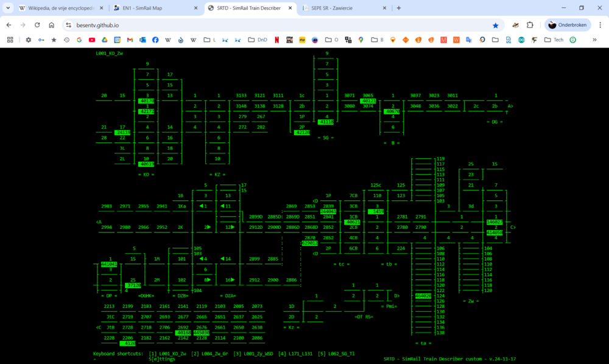
Task: Click the Google Maps bookmark icon
Action: click(361, 40)
